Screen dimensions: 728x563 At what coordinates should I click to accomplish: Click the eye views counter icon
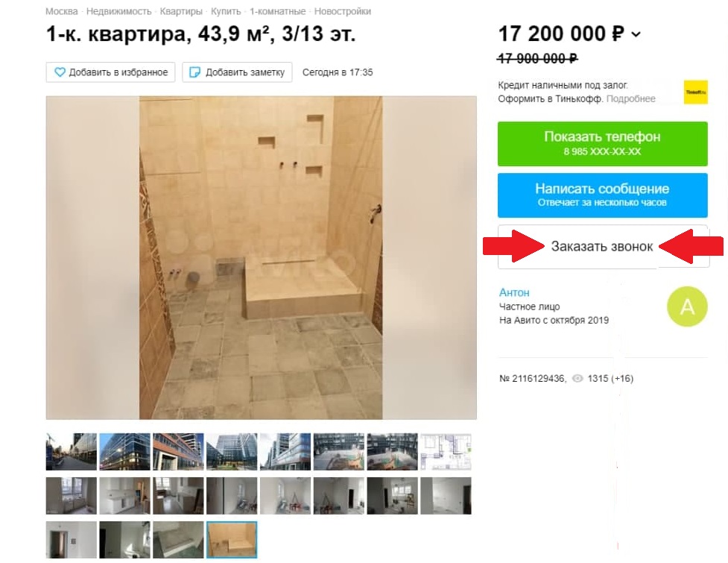[577, 379]
